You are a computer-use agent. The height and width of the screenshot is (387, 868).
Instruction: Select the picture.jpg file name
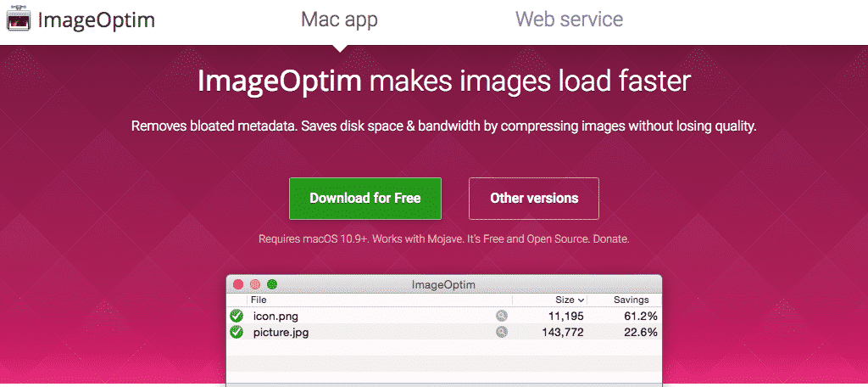pos(281,332)
